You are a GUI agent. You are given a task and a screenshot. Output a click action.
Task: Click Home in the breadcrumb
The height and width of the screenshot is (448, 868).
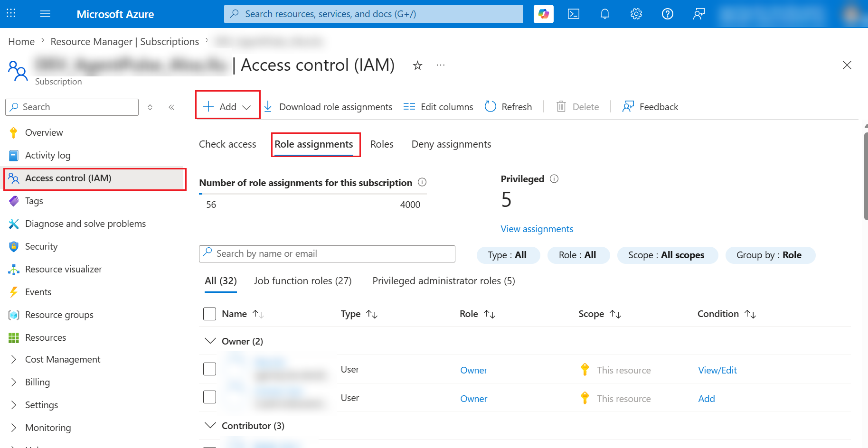(x=21, y=42)
